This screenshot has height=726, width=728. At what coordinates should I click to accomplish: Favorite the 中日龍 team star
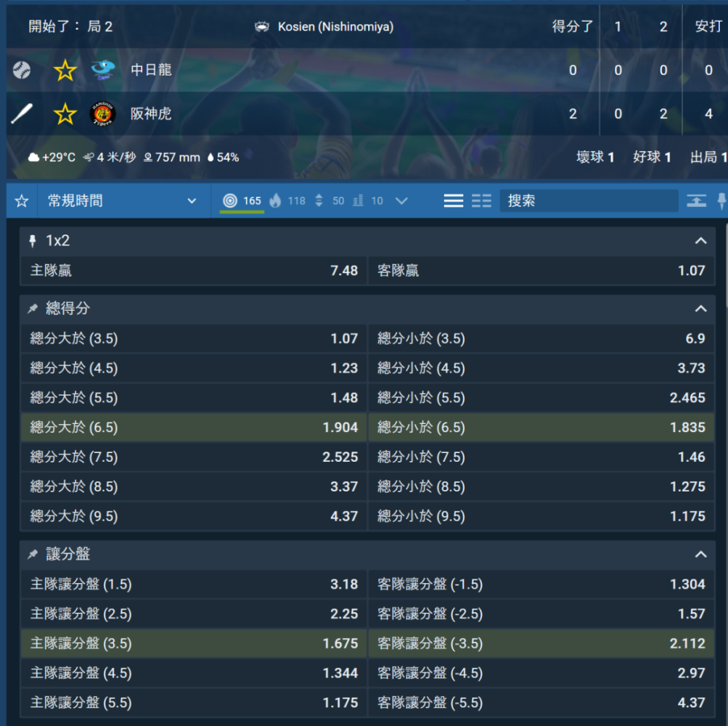[x=65, y=70]
